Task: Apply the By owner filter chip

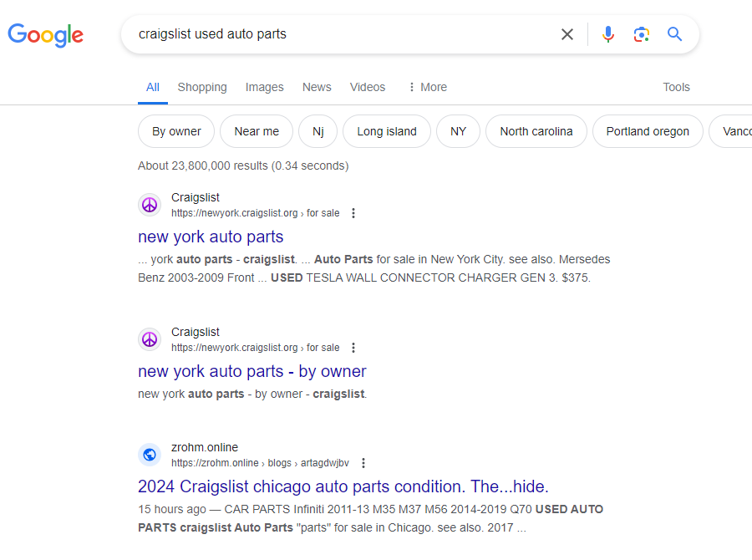Action: point(176,131)
